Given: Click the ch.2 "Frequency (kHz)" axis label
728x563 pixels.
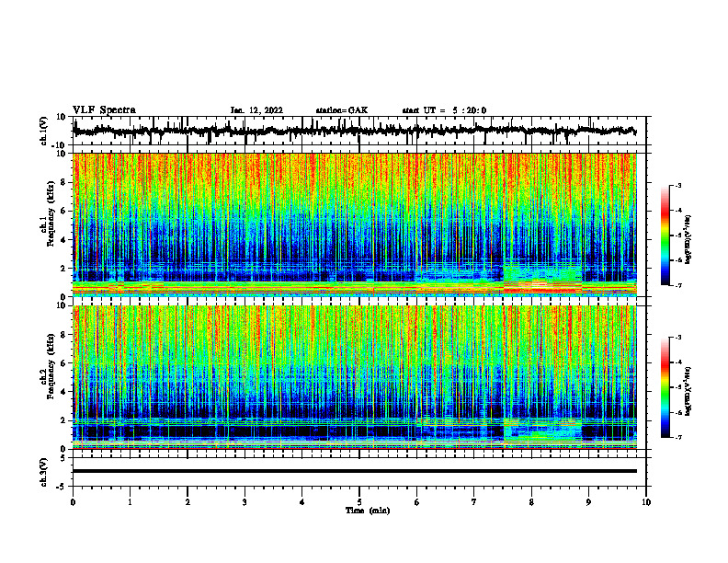Looking at the screenshot, I should [x=51, y=365].
